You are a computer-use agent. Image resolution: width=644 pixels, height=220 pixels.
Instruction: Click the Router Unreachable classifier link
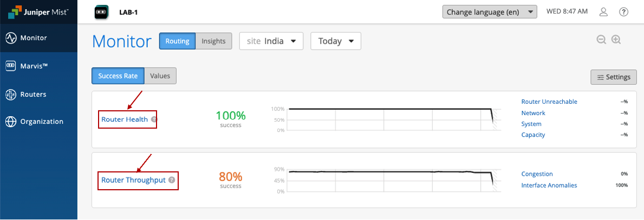[x=549, y=102]
